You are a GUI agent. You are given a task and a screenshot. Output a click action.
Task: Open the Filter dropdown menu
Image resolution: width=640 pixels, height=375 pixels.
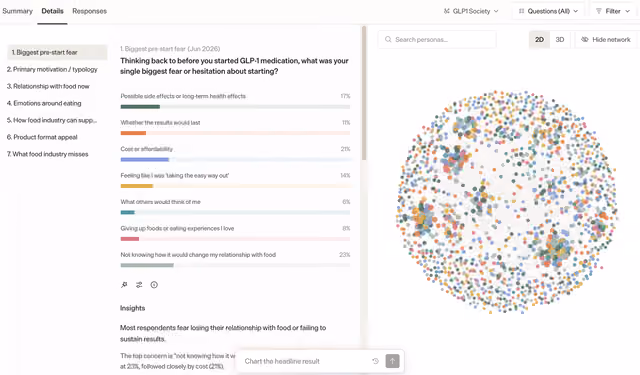(613, 11)
